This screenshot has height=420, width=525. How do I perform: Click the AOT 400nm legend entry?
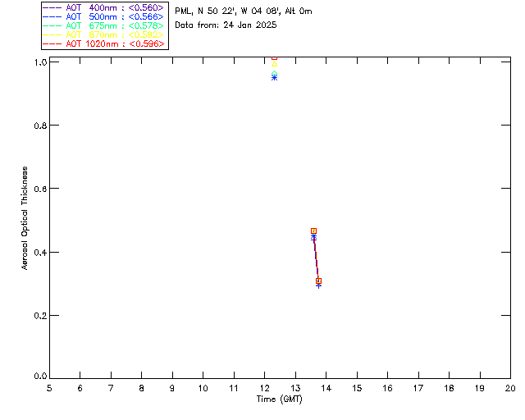point(104,7)
